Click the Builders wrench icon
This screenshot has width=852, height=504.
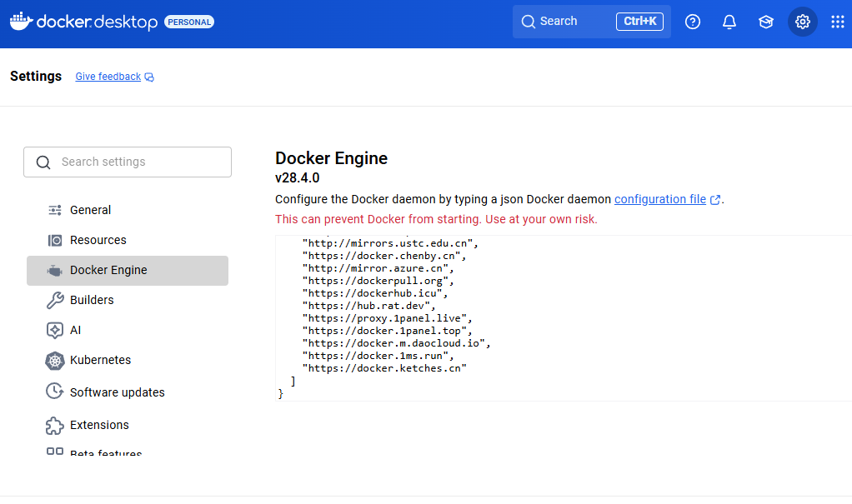click(x=55, y=301)
